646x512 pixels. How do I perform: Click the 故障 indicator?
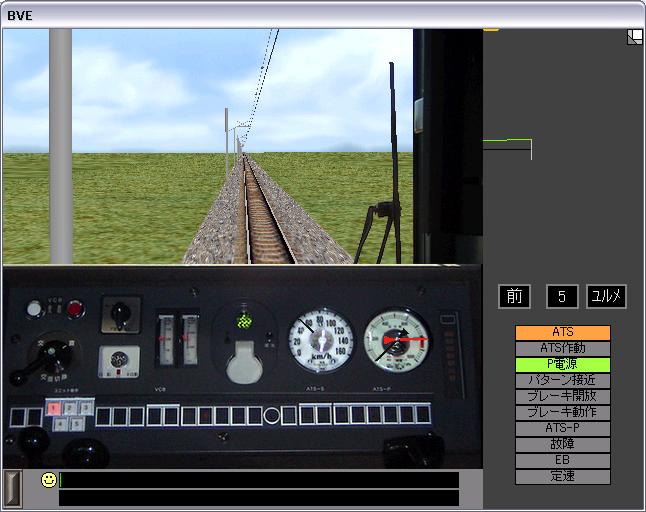coord(563,444)
